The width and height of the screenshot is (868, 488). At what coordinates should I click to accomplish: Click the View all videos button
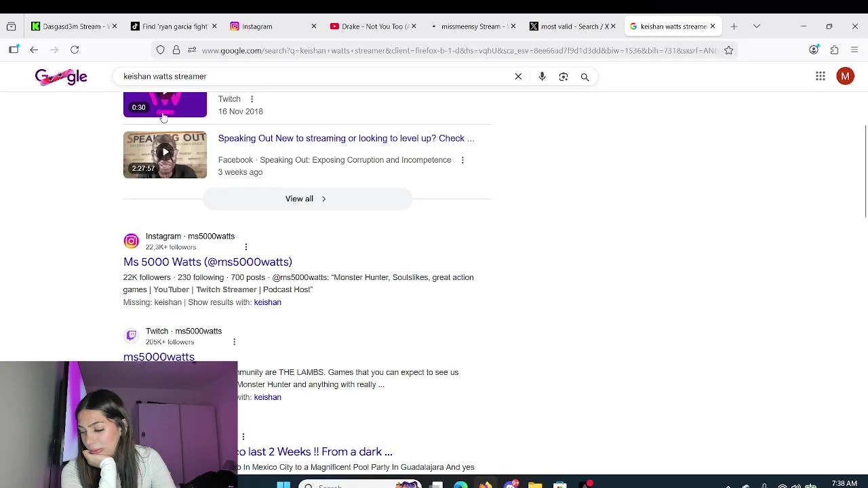point(307,199)
